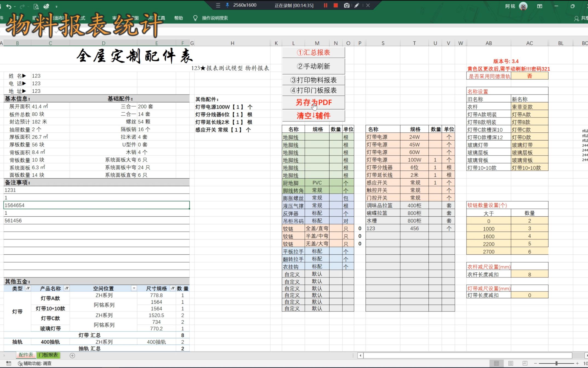588x368 pixels.
Task: Take a screenshot with the camera icon
Action: click(x=347, y=5)
